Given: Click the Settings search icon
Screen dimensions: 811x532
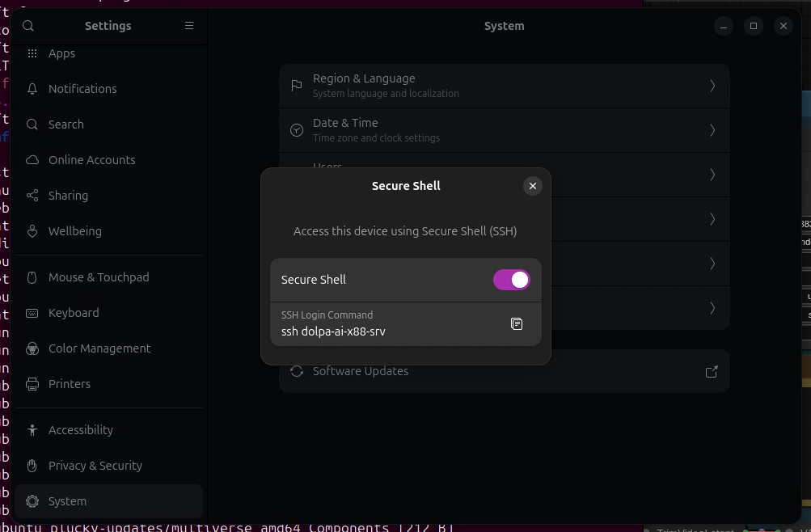Looking at the screenshot, I should coord(28,26).
